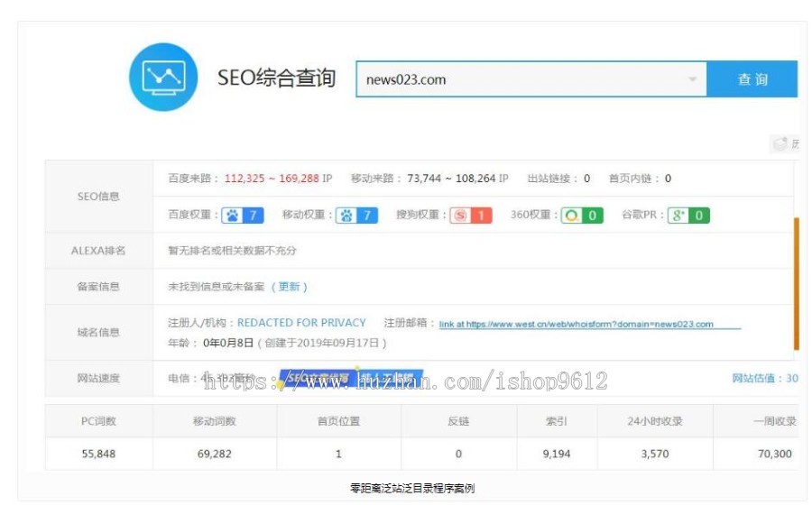
Task: Click the orange vertical scrollbar at the right
Action: click(x=796, y=283)
